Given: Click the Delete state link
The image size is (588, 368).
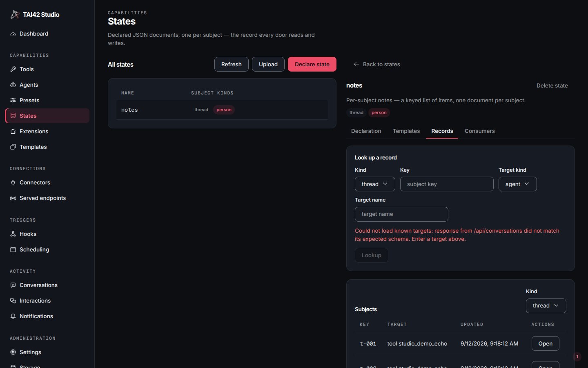Looking at the screenshot, I should [x=552, y=86].
